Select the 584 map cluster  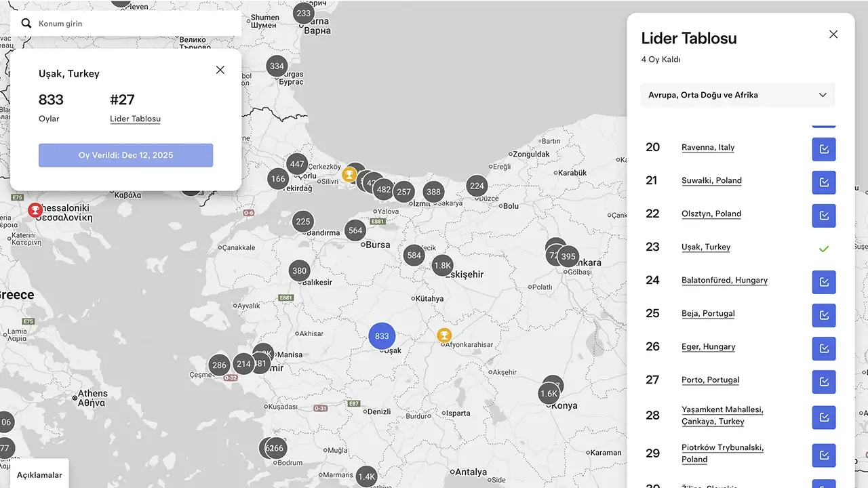(x=414, y=256)
